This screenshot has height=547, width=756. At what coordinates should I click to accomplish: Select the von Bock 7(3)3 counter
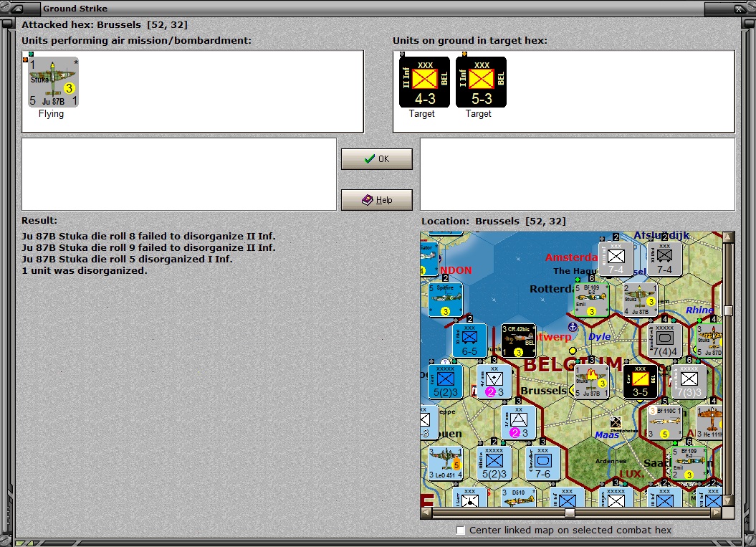point(689,381)
